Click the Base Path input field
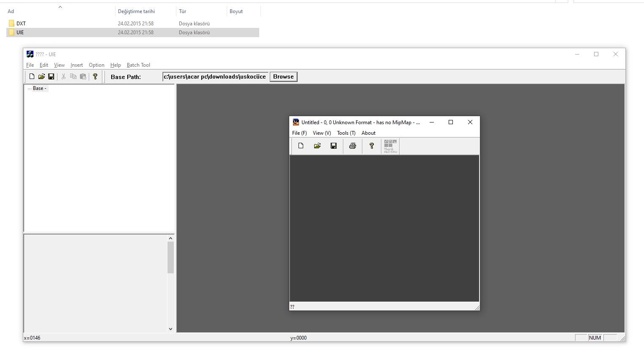 coord(215,76)
